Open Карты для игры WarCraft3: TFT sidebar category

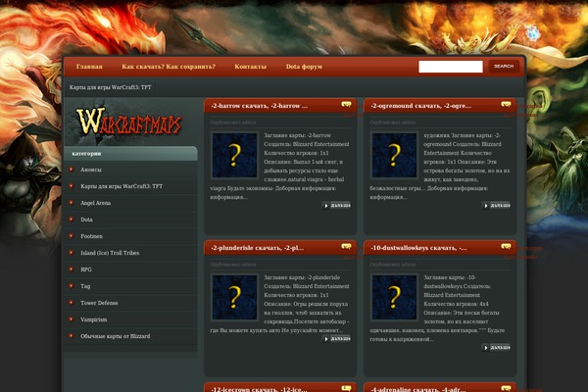click(122, 186)
